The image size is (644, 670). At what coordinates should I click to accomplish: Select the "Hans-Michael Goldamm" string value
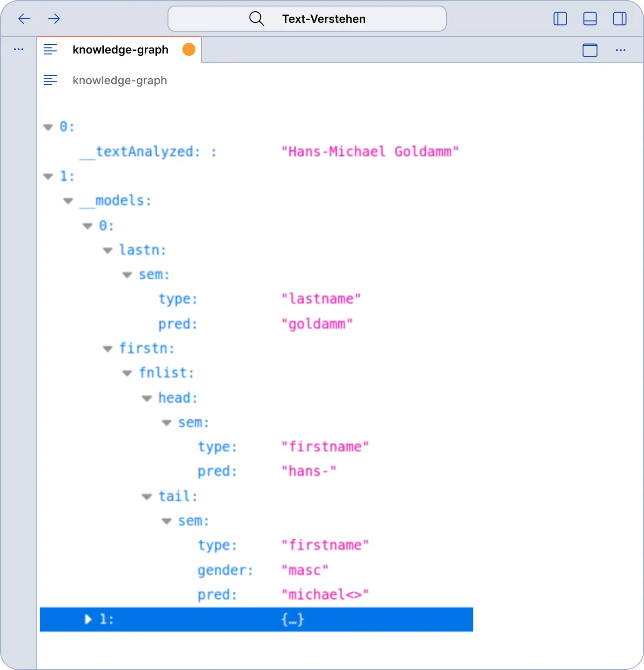click(370, 152)
